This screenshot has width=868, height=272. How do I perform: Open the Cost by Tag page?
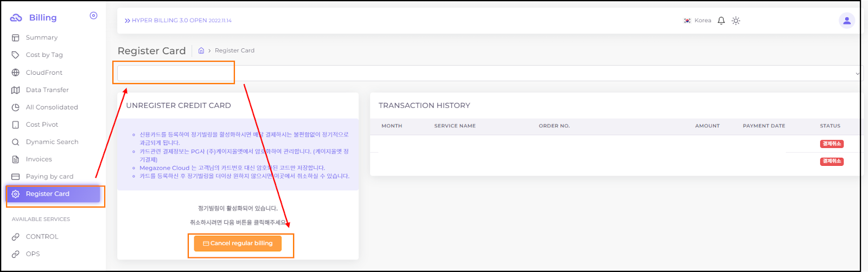[44, 55]
